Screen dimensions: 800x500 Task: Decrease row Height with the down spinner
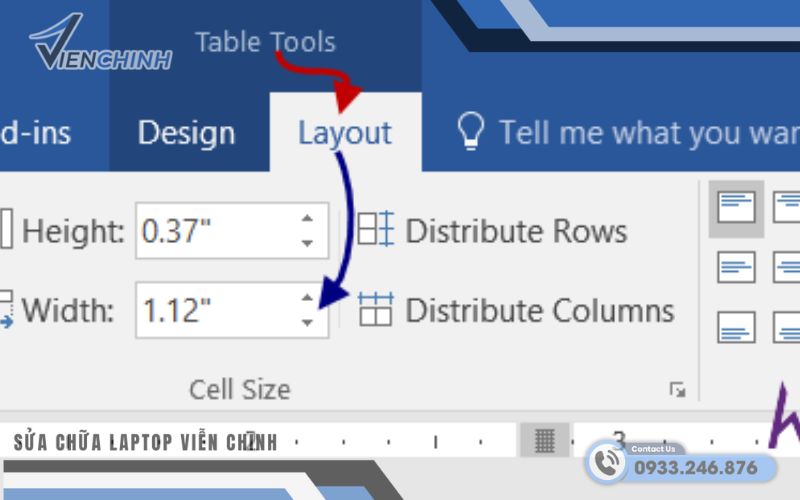click(307, 243)
